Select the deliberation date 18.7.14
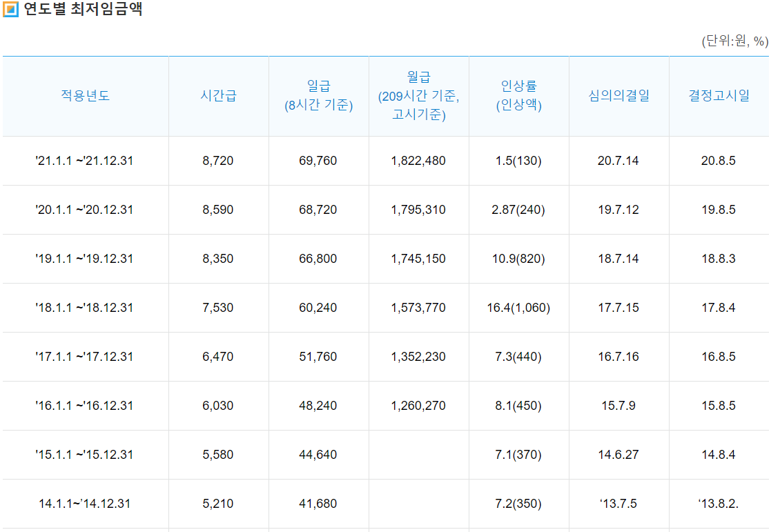Viewport: 780px width, 532px height. coord(618,259)
